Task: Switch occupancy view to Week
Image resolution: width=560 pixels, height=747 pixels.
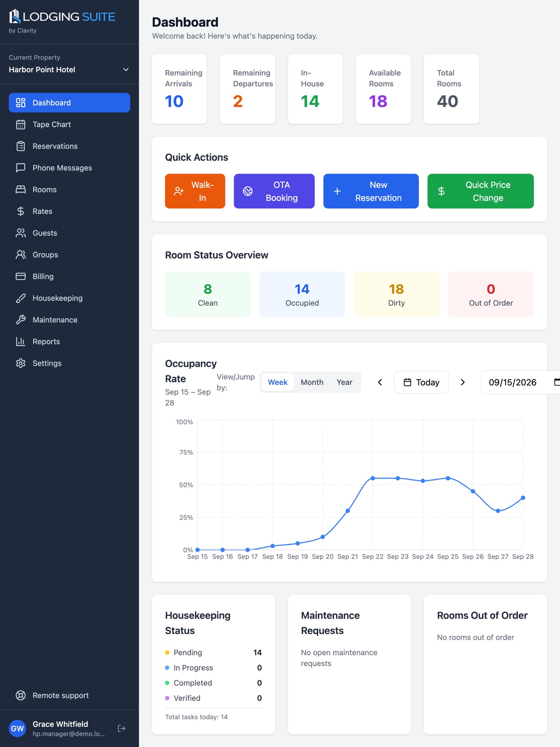Action: [277, 382]
